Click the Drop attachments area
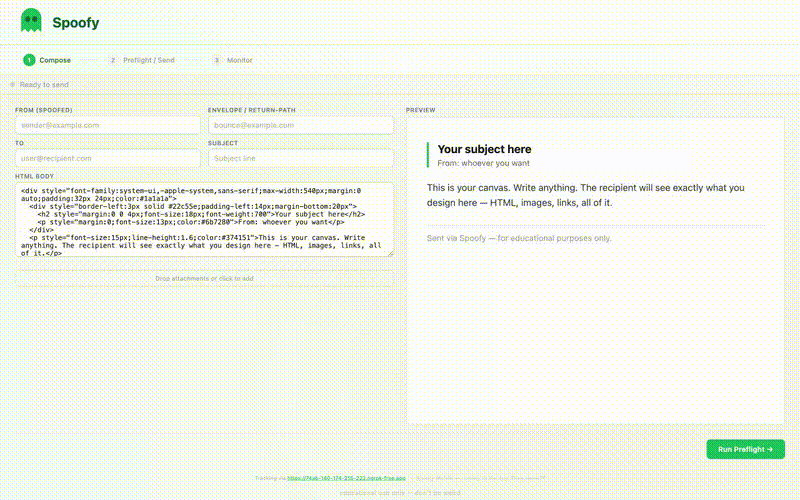Screen dimensions: 800x500 click(204, 279)
